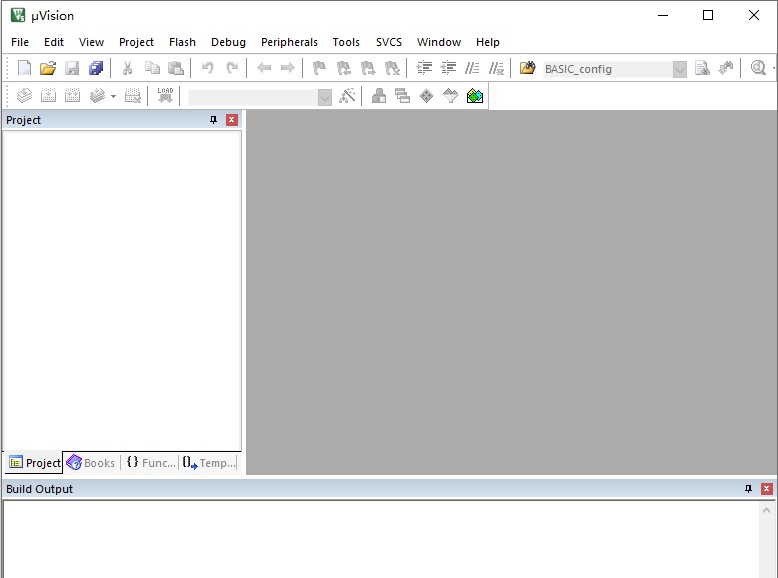Uncomment selection icon
Image resolution: width=778 pixels, height=578 pixels.
click(x=496, y=68)
